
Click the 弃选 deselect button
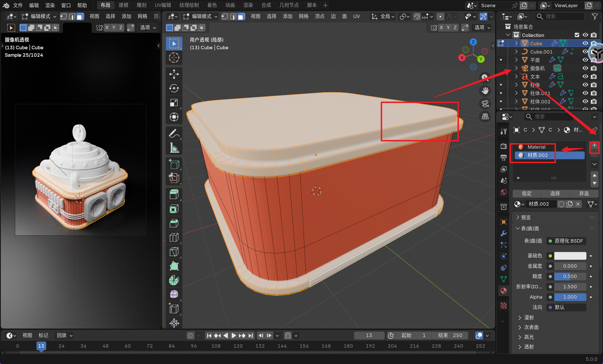point(584,194)
